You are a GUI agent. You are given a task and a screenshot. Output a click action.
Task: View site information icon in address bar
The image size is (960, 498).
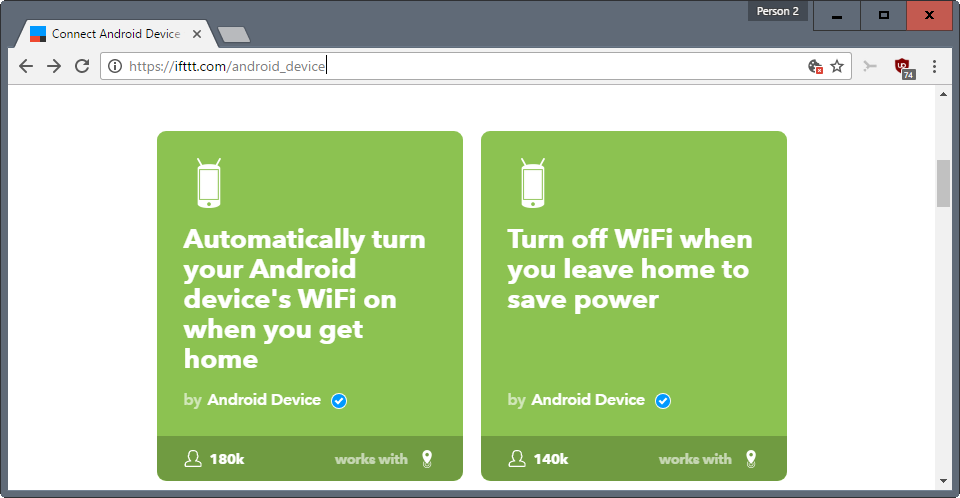[x=115, y=66]
